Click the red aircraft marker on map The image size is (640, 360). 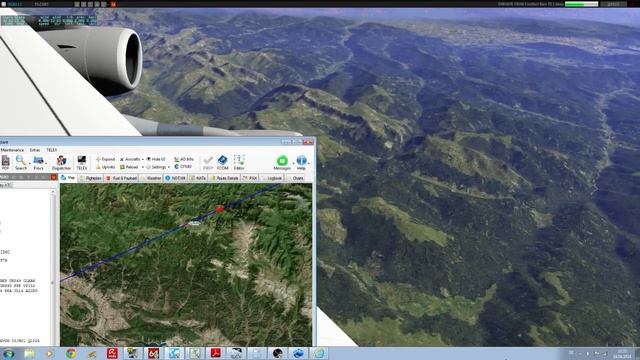[220, 209]
